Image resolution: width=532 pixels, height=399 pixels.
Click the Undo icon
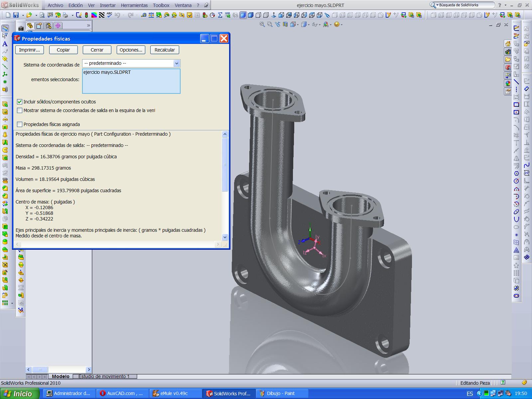click(117, 15)
